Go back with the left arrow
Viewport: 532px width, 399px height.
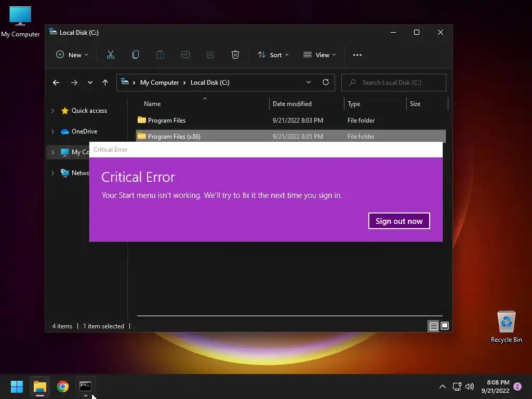coord(56,83)
